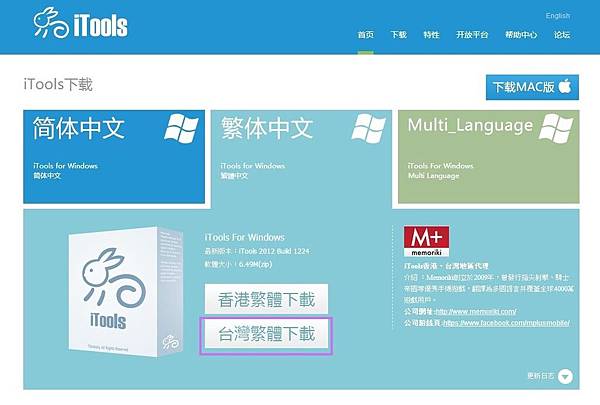600x405 pixels.
Task: Click the 下载MAC版 button
Action: pyautogui.click(x=532, y=87)
